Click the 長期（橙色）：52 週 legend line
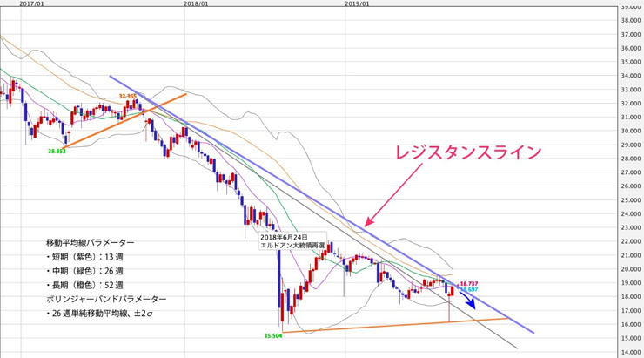The image size is (644, 358). point(84,285)
